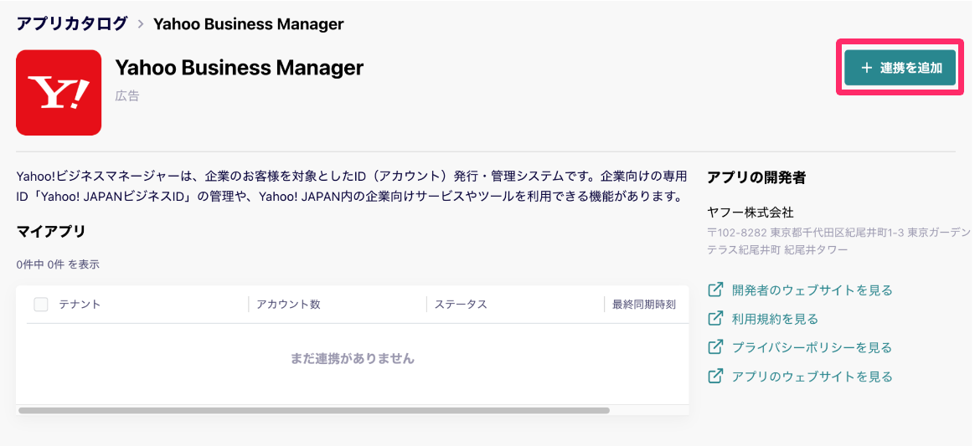Click the 0件中 0件 を表示 count text
The width and height of the screenshot is (980, 446).
58,264
